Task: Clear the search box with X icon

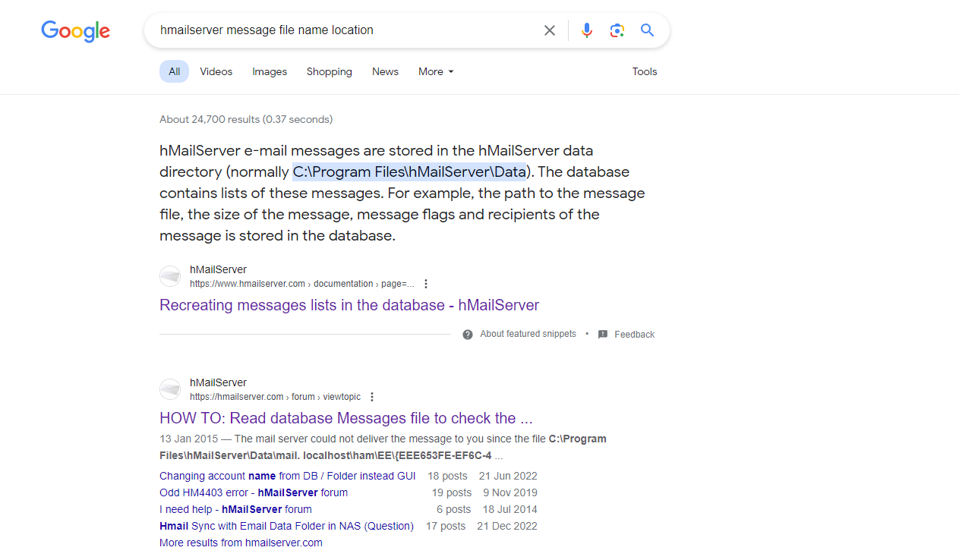Action: pos(549,30)
